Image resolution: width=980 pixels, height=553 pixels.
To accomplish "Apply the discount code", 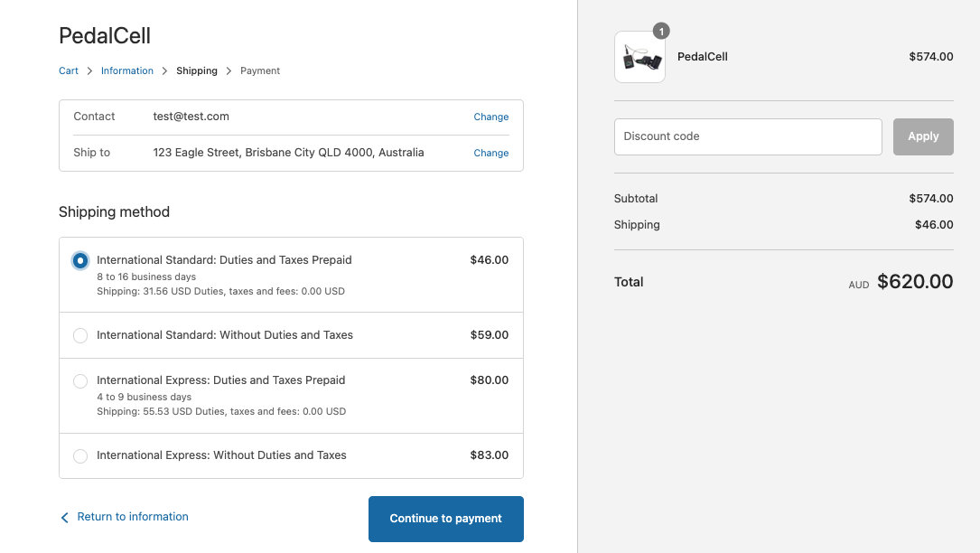I will tap(923, 136).
